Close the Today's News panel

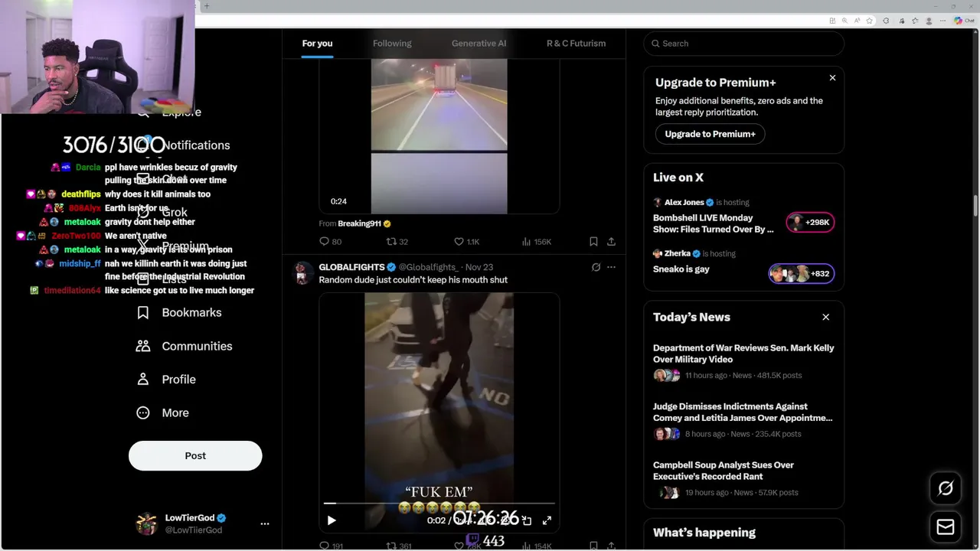[x=825, y=317]
